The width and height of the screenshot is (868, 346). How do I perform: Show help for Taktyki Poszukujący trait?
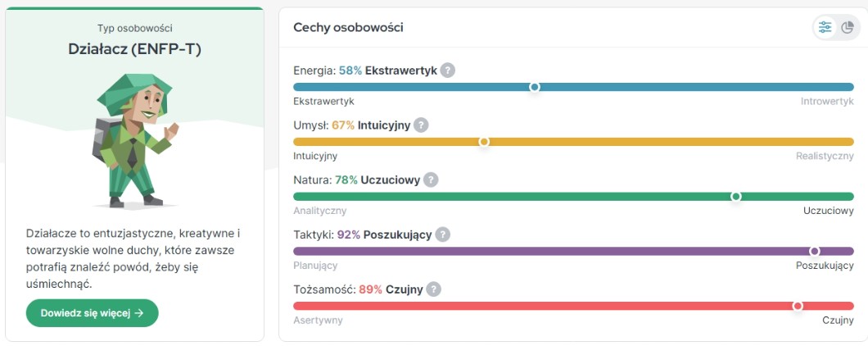tap(442, 234)
